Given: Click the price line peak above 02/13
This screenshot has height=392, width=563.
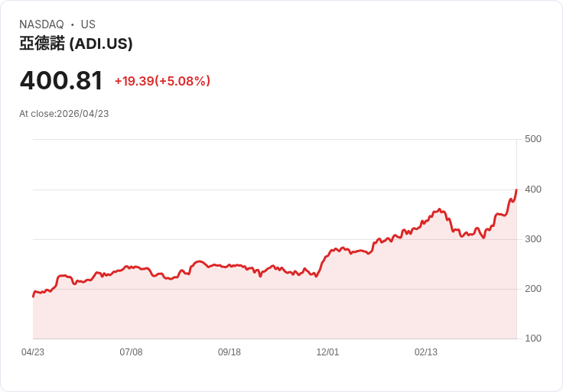Looking at the screenshot, I should tap(440, 209).
